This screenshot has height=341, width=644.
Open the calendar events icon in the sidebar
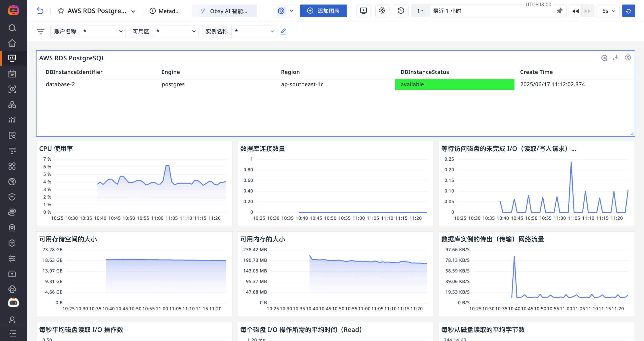tap(12, 74)
